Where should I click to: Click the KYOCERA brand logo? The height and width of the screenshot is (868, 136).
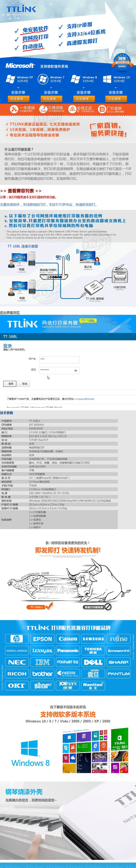click(68, 674)
